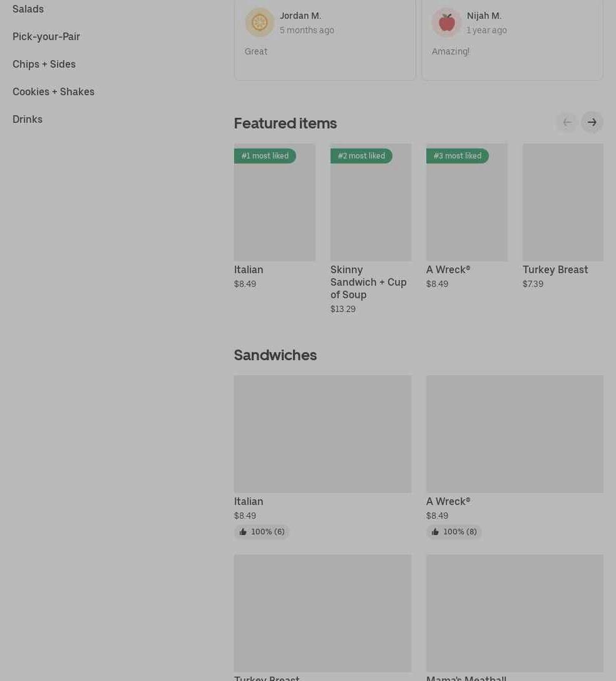The width and height of the screenshot is (616, 681).
Task: Click Nijah M.'s apple avatar icon
Action: coord(446,23)
